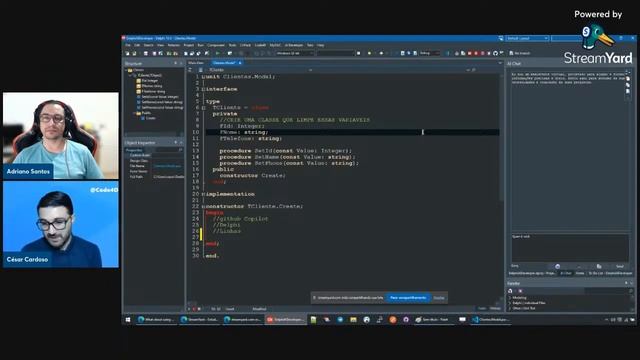Open the Refactor menu
This screenshot has height=360, width=640.
tap(174, 45)
